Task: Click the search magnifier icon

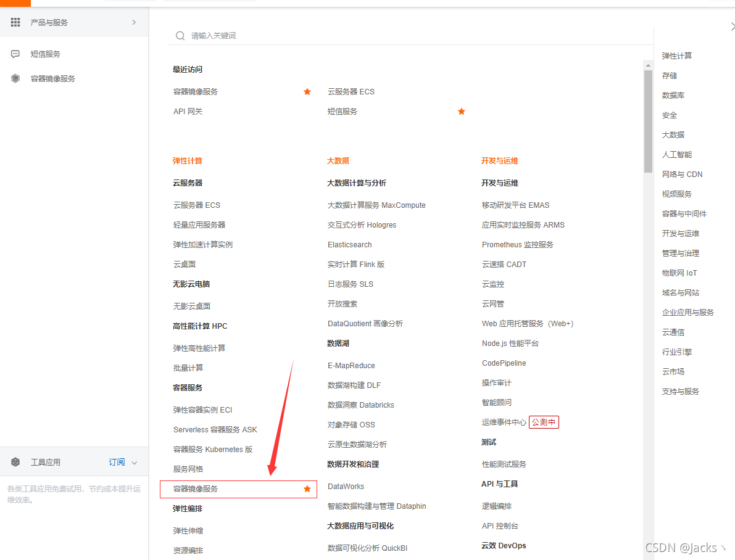Action: (180, 36)
